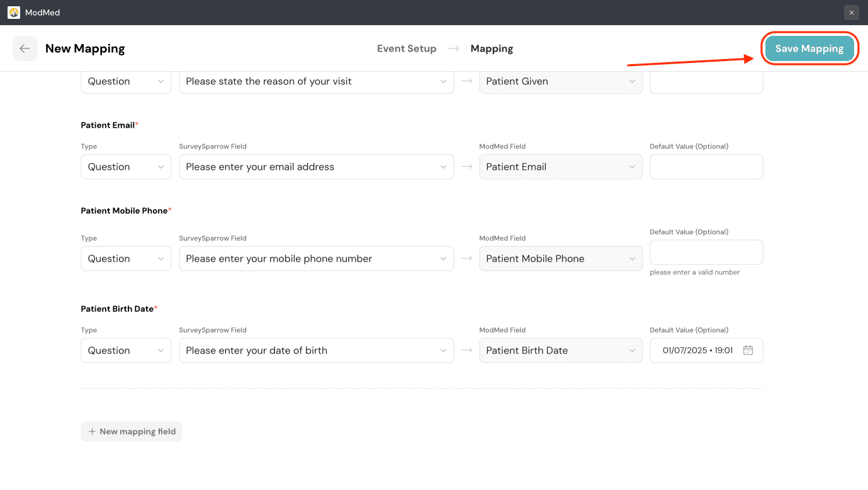Add a New mapping field
The height and width of the screenshot is (490, 868).
pos(132,432)
